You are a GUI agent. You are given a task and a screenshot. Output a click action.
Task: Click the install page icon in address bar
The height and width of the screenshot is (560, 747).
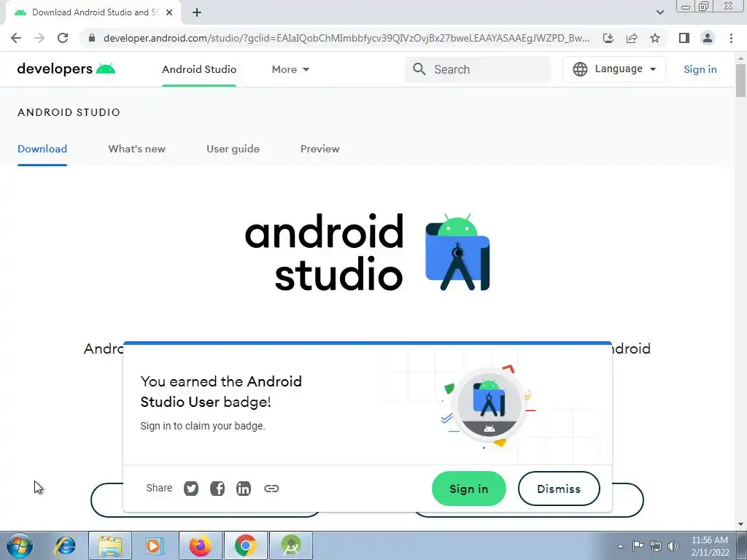608,38
